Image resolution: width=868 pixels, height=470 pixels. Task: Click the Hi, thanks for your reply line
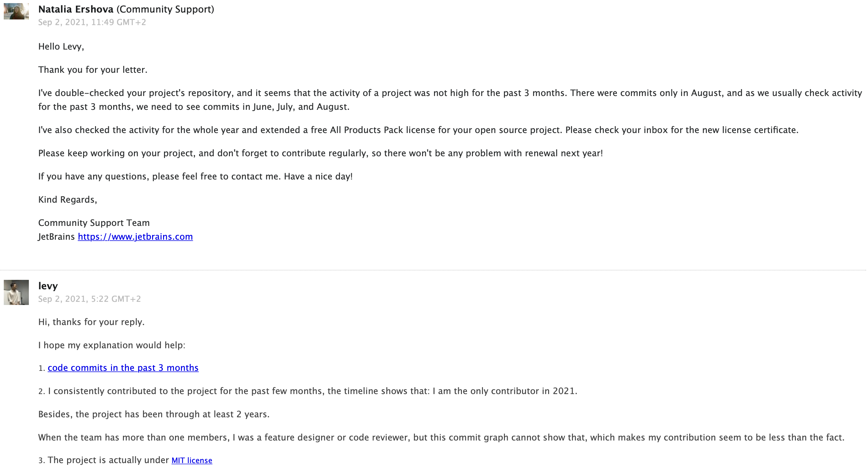91,322
